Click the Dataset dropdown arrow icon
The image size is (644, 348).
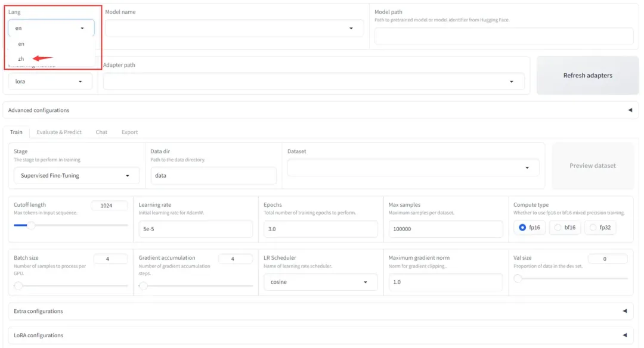tap(527, 168)
